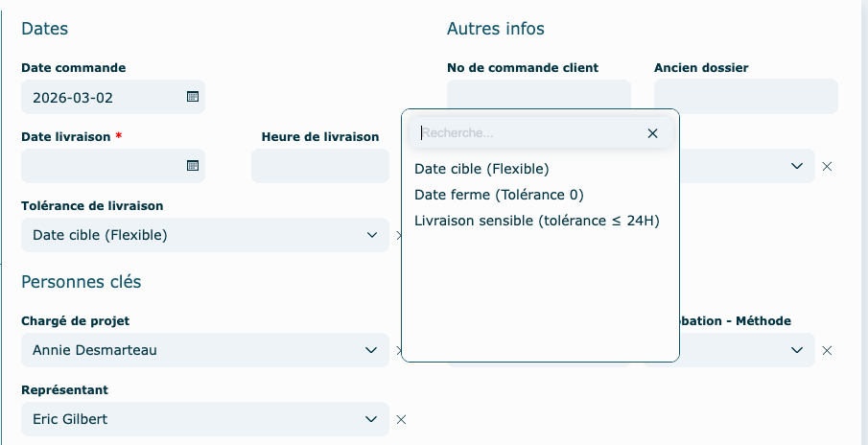Click the X beside the dropdown under Ancien dossier
The image size is (868, 445).
click(827, 166)
